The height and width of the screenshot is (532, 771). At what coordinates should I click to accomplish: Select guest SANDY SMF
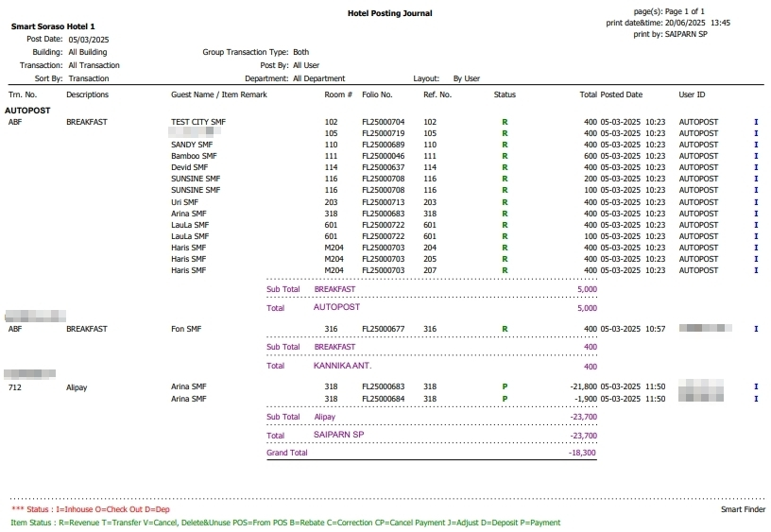tap(192, 146)
